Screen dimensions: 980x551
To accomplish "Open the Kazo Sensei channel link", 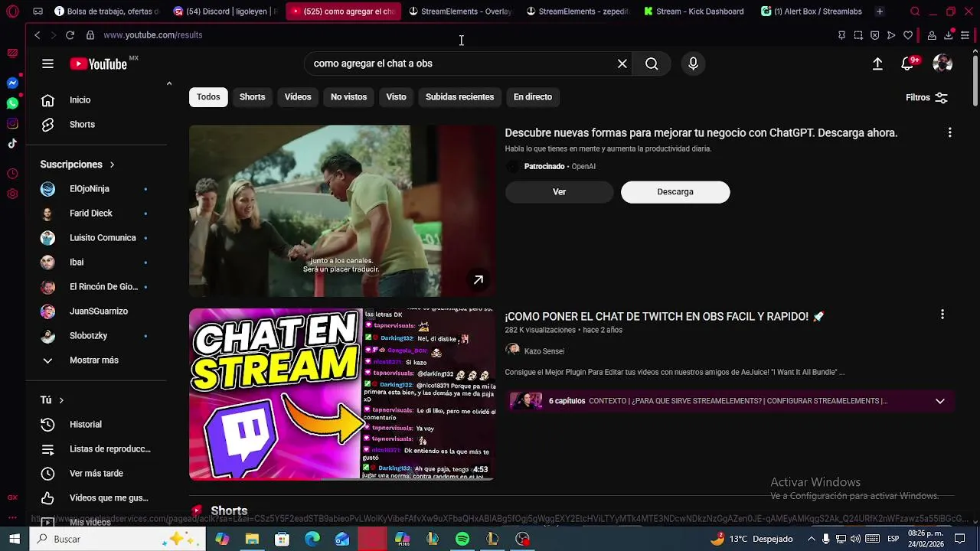I will 544,351.
